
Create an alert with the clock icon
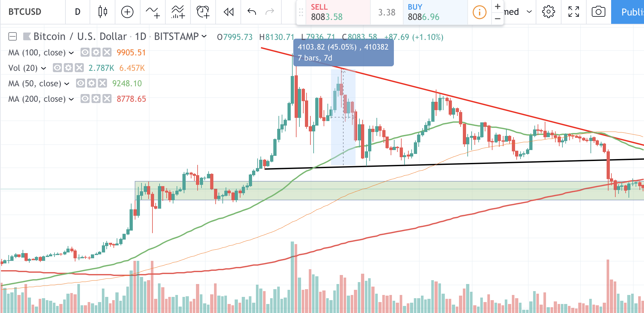pyautogui.click(x=203, y=12)
